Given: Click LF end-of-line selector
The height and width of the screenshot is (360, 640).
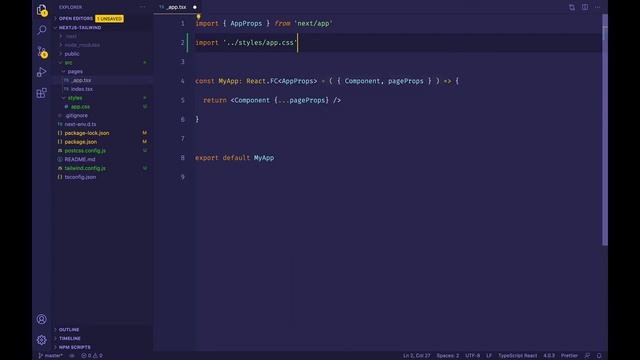Looking at the screenshot, I should tap(489, 356).
